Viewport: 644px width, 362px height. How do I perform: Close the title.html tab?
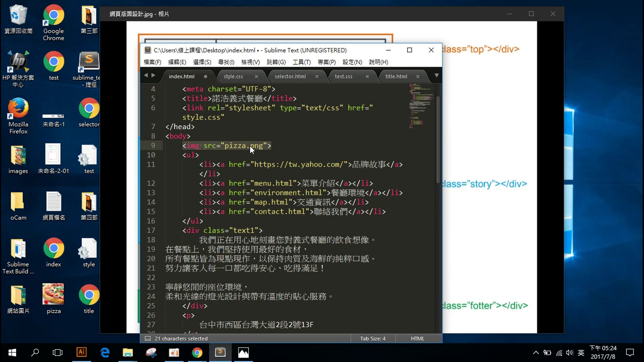[418, 76]
